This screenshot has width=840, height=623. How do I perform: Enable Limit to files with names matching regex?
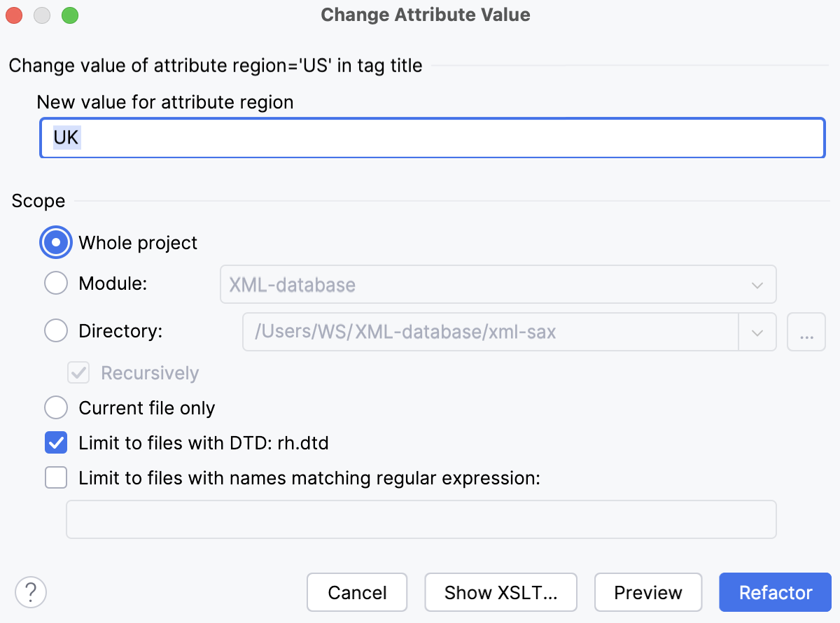point(55,477)
